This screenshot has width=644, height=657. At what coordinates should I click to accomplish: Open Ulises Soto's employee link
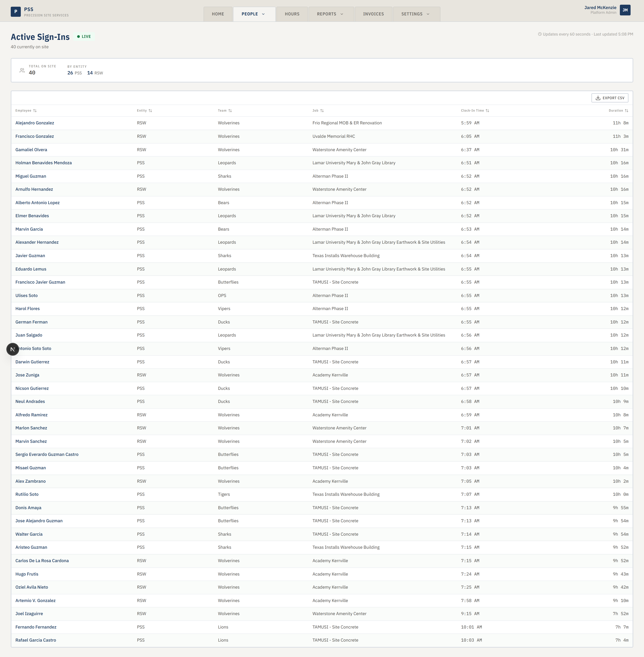point(26,295)
